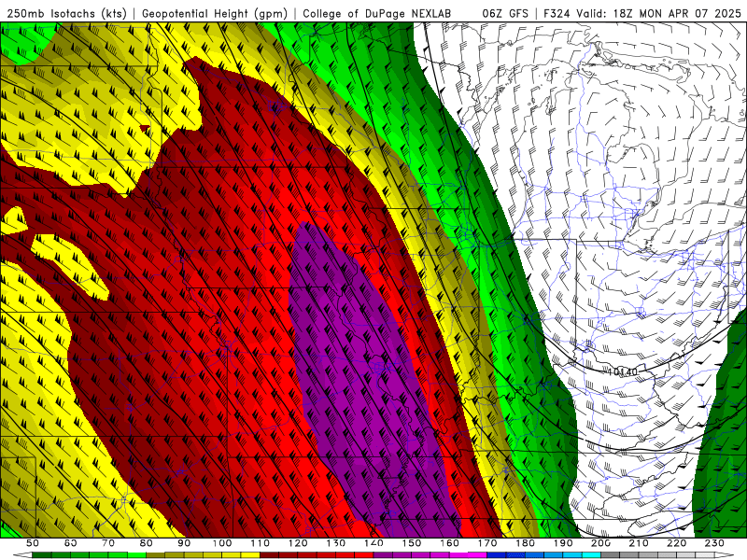
Task: Click the legend value '150'
Action: (411, 543)
